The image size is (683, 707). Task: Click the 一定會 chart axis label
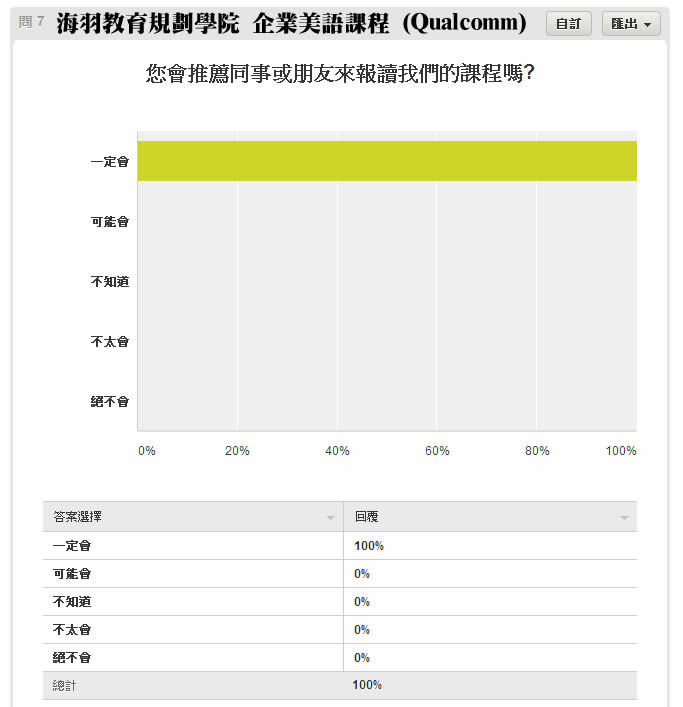(x=110, y=161)
